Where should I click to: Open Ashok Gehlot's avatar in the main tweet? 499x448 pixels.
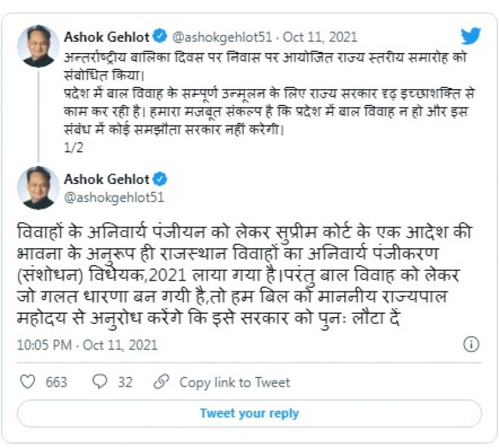pyautogui.click(x=38, y=188)
